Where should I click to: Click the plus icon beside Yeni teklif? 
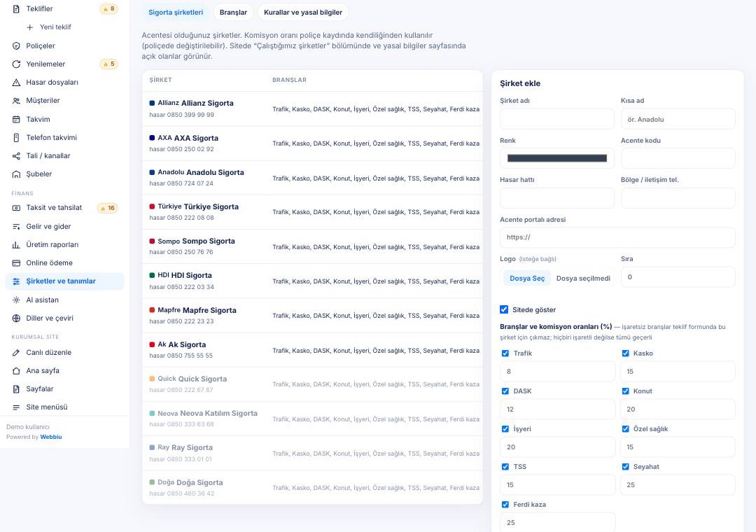click(30, 27)
